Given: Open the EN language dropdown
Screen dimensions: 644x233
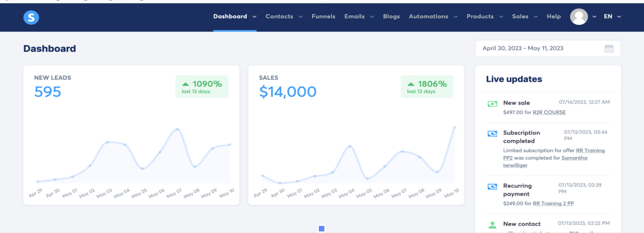Looking at the screenshot, I should point(613,17).
